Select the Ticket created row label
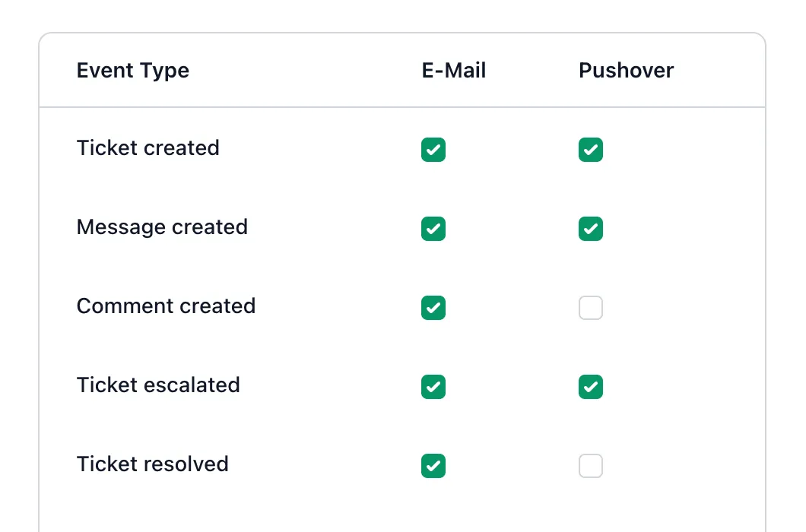Screen dimensions: 806x532 (x=148, y=148)
